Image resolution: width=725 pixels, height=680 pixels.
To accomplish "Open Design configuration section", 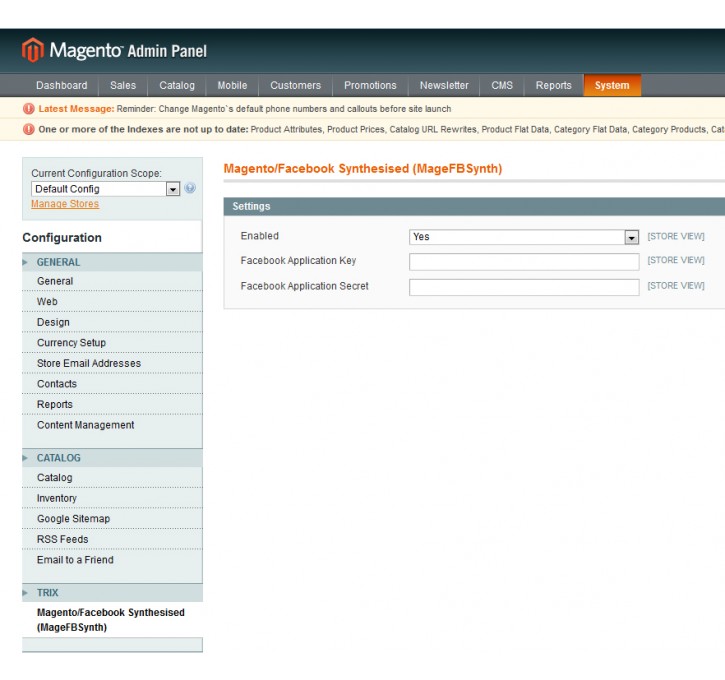I will click(x=112, y=322).
